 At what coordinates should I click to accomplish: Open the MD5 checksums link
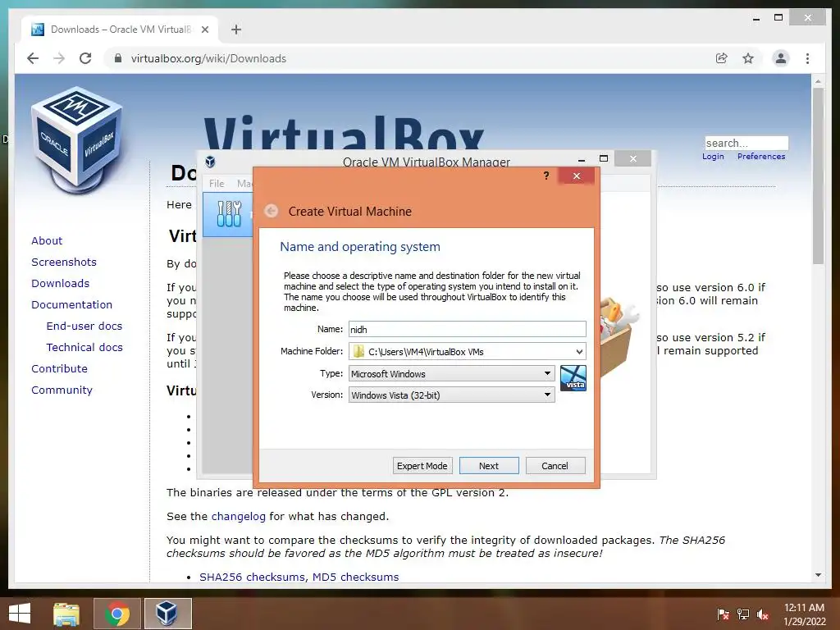pyautogui.click(x=356, y=577)
